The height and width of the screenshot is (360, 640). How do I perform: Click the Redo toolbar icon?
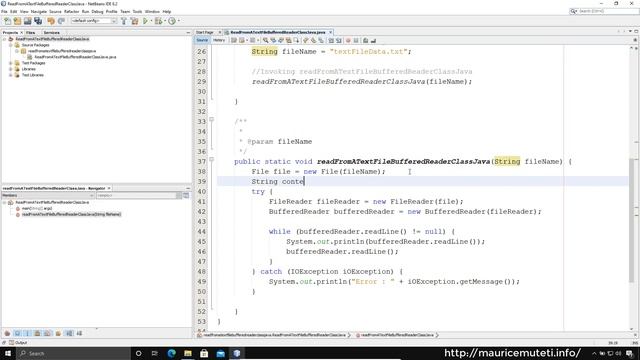pyautogui.click(x=61, y=21)
